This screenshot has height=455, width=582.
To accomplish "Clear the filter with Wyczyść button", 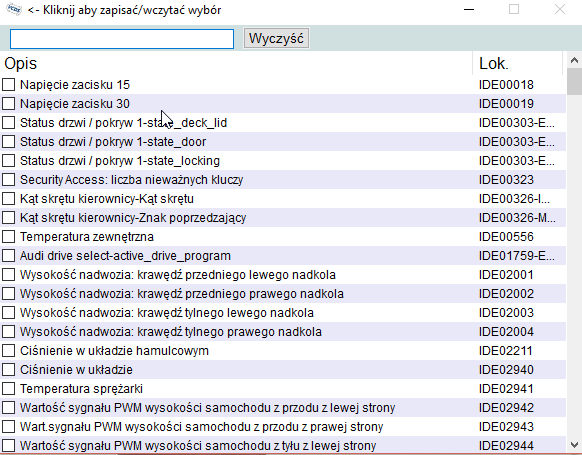I will pyautogui.click(x=276, y=38).
